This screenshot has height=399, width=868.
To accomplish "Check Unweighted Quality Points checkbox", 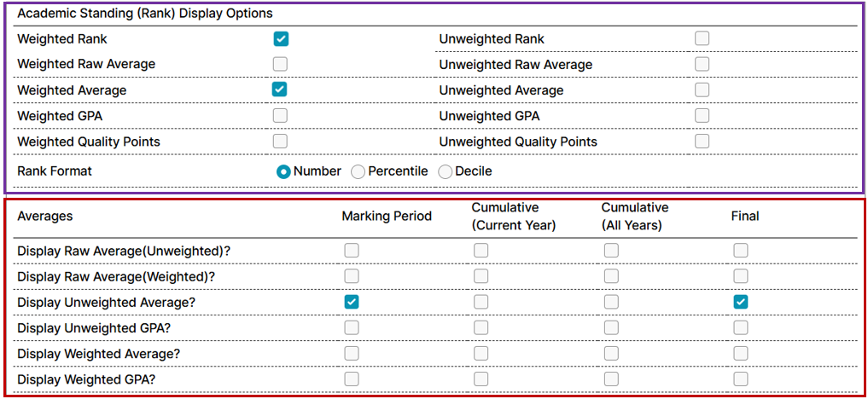I will pos(702,141).
